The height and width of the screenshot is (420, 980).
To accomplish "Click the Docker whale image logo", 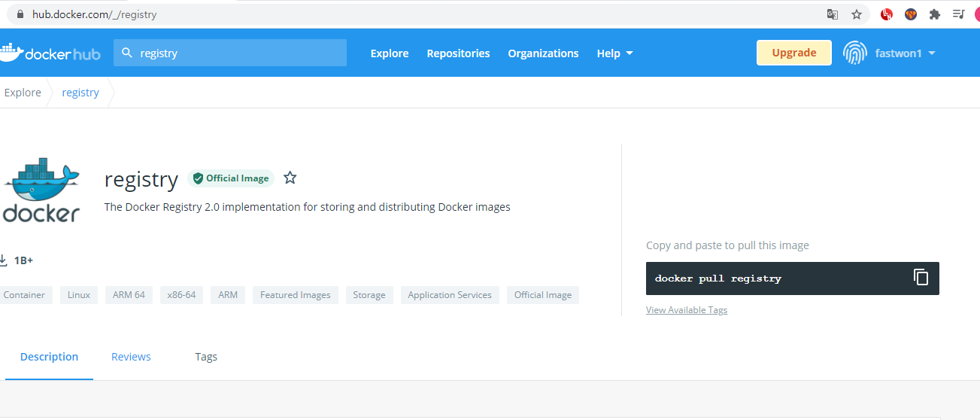I will 41,190.
